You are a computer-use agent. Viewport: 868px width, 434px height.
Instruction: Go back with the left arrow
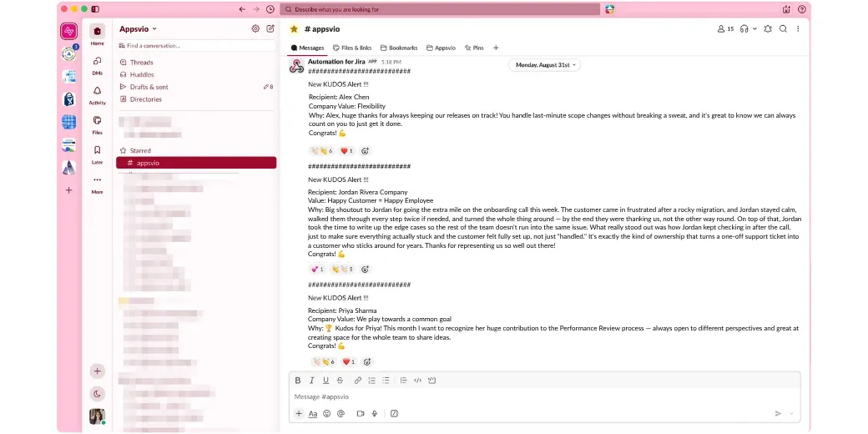click(242, 9)
